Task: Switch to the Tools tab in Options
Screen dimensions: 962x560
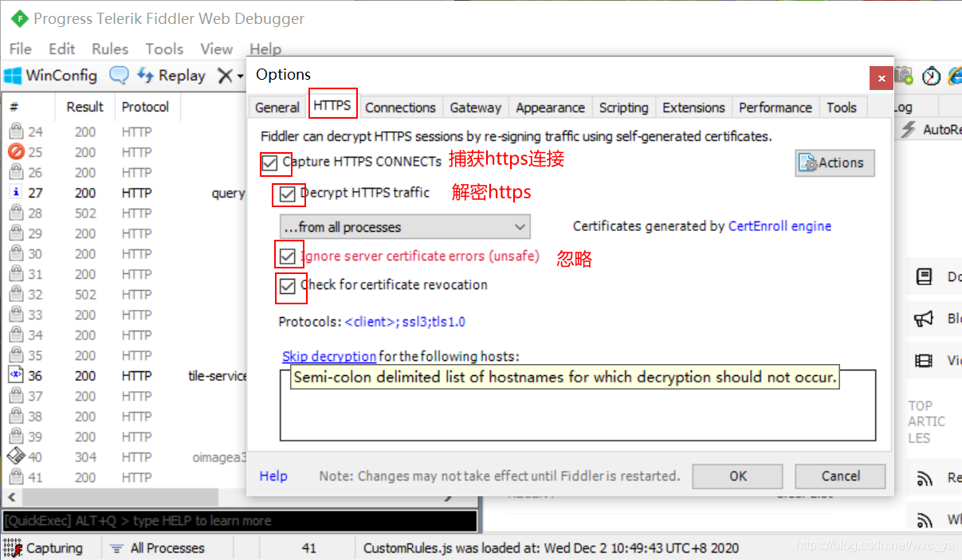Action: coord(842,108)
